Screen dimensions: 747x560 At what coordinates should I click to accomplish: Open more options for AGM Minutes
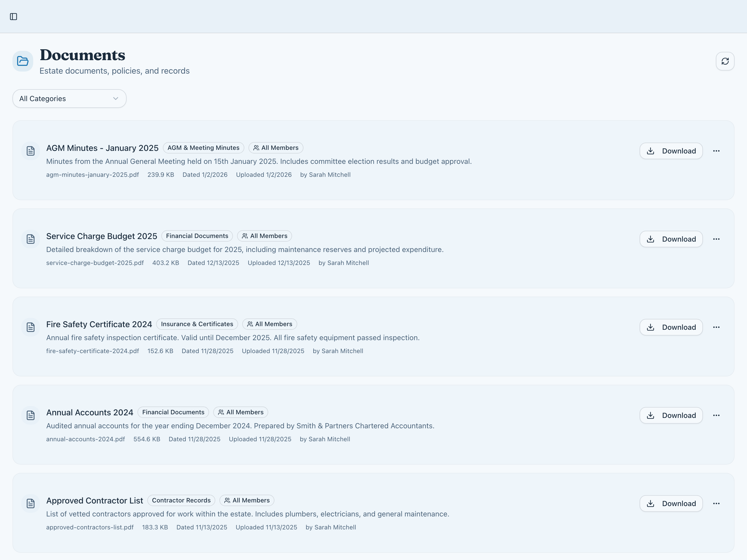click(x=716, y=151)
